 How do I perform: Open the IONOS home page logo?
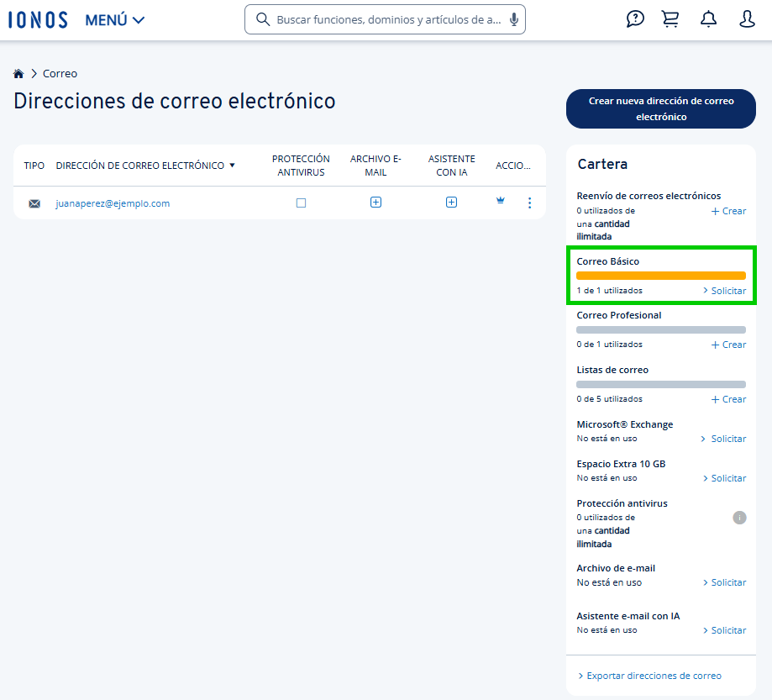tap(37, 18)
